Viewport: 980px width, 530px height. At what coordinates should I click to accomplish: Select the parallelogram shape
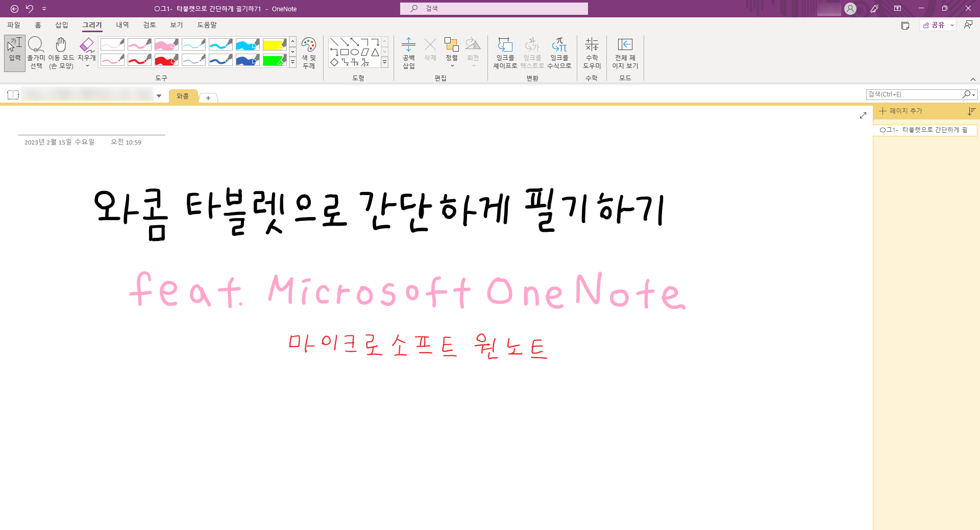[x=365, y=52]
